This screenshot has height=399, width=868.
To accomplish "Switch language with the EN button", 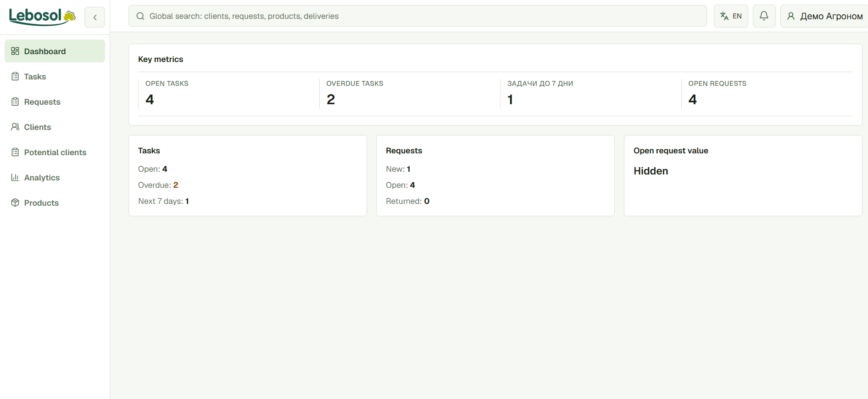I will click(x=731, y=16).
